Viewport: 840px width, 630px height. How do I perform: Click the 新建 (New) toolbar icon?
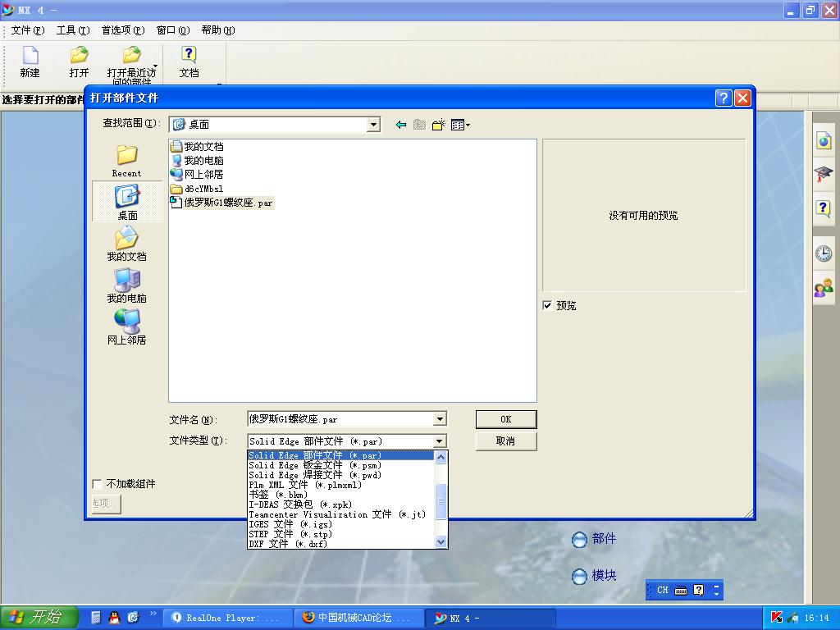(30, 62)
